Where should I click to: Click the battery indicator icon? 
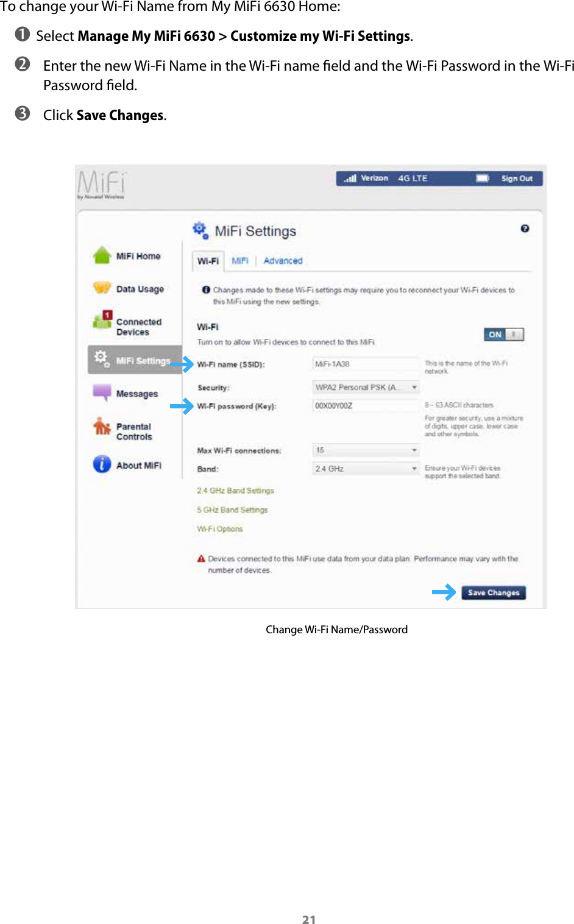(x=483, y=177)
